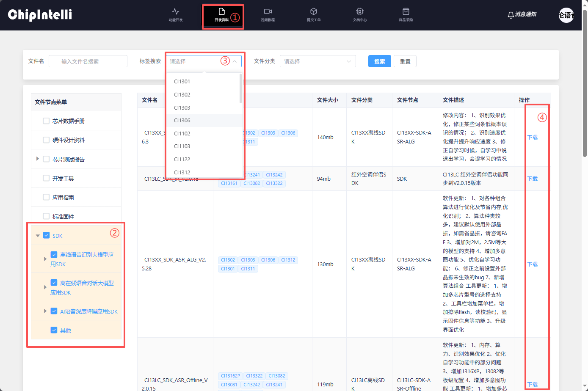The image size is (588, 391).
Task: Open the 视频教程 video icon
Action: [268, 12]
